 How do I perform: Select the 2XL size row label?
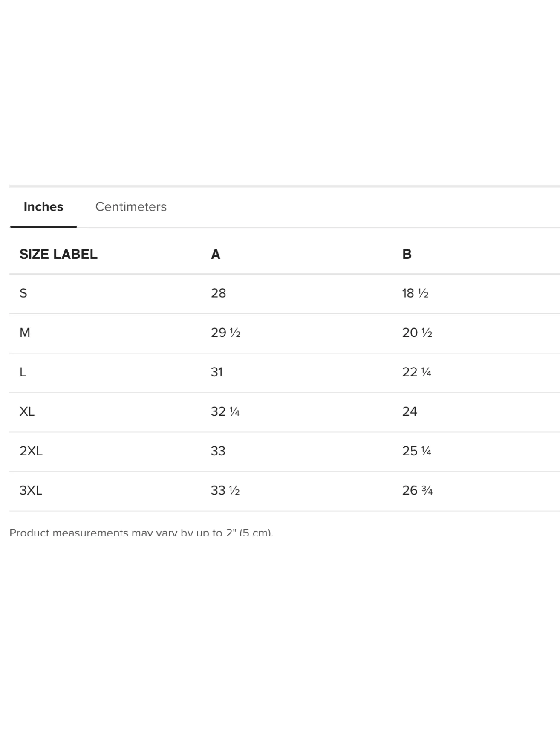31,451
